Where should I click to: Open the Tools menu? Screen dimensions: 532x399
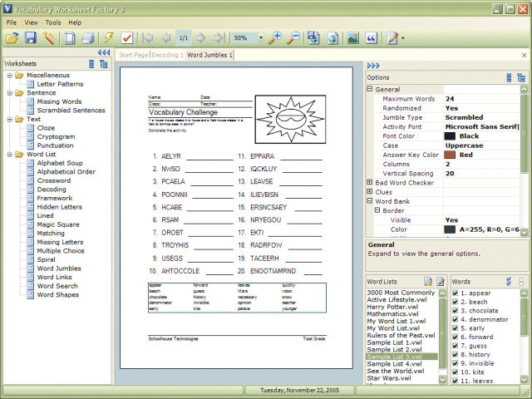pos(53,22)
